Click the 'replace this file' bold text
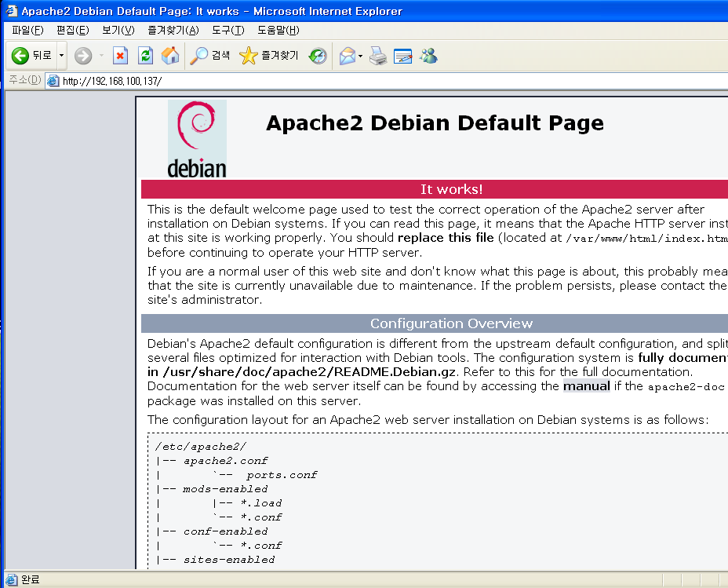Image resolution: width=728 pixels, height=588 pixels. 446,237
